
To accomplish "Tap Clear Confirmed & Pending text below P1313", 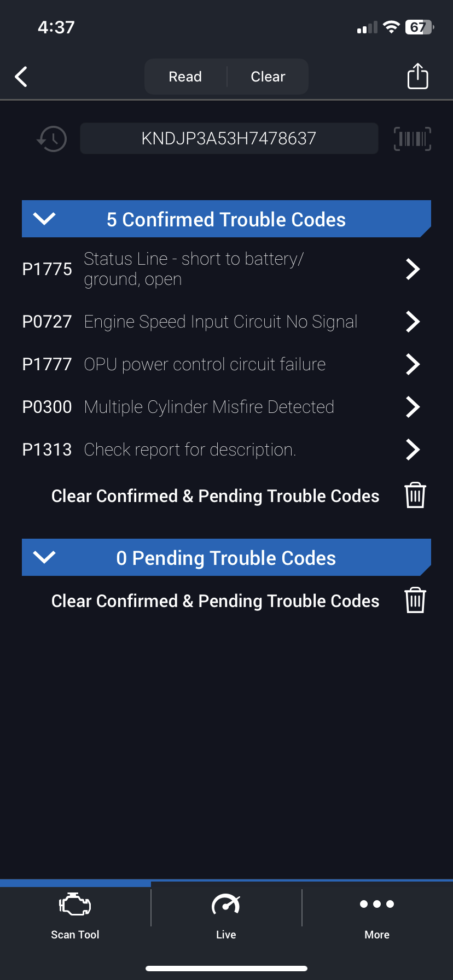I will pyautogui.click(x=215, y=496).
